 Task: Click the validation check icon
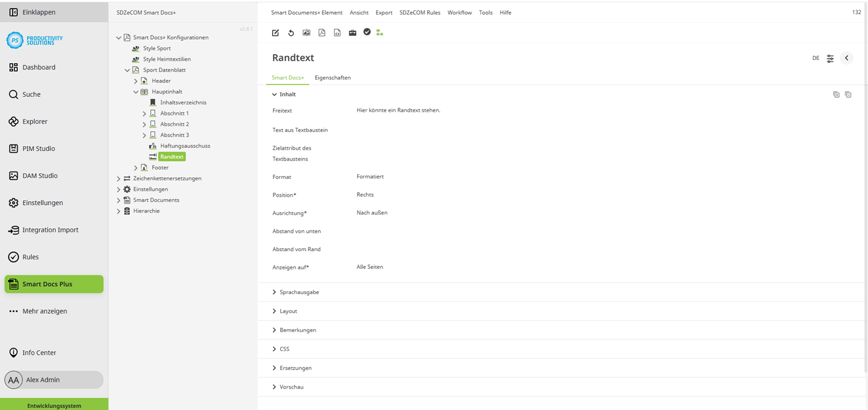tap(367, 33)
